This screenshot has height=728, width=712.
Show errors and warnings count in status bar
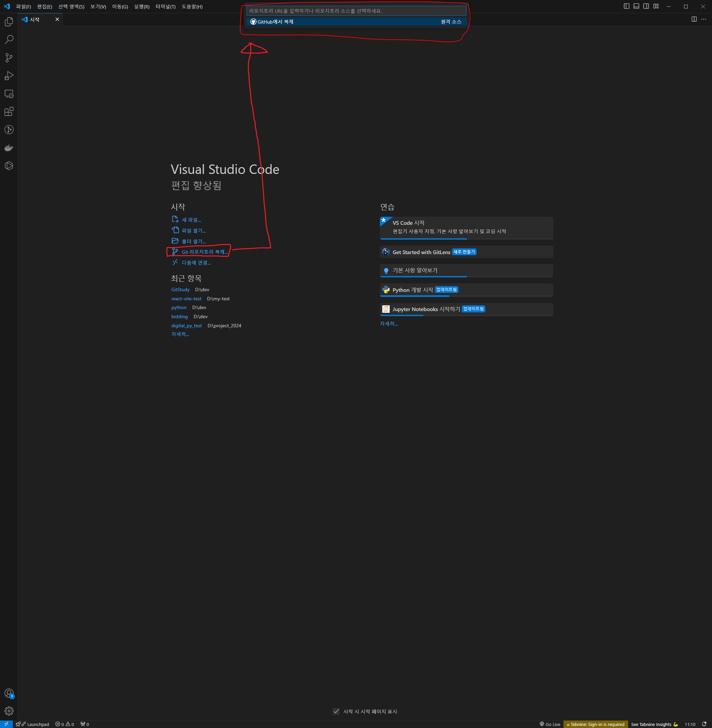click(65, 724)
